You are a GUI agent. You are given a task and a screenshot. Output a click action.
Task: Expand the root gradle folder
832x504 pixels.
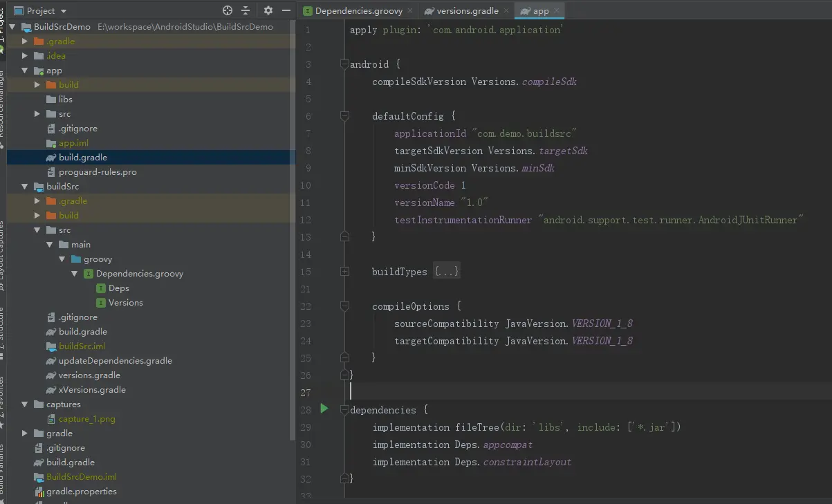pyautogui.click(x=25, y=433)
